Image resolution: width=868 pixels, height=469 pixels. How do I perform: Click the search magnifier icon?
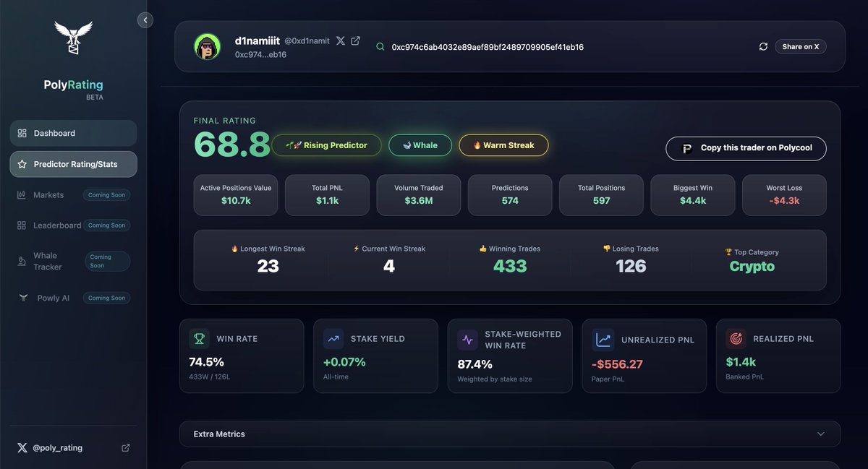click(380, 47)
